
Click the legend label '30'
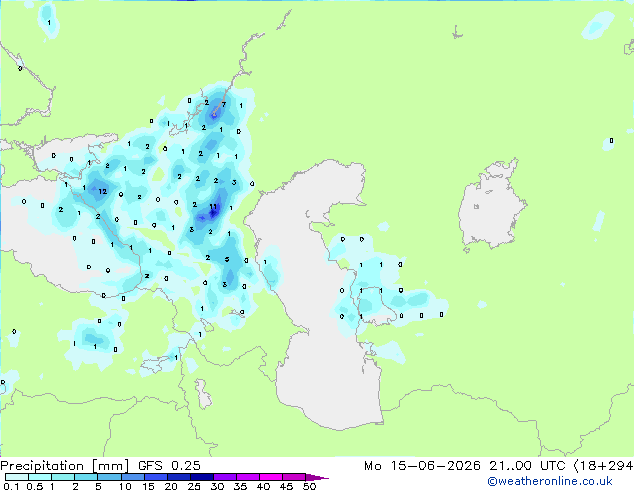click(x=217, y=486)
